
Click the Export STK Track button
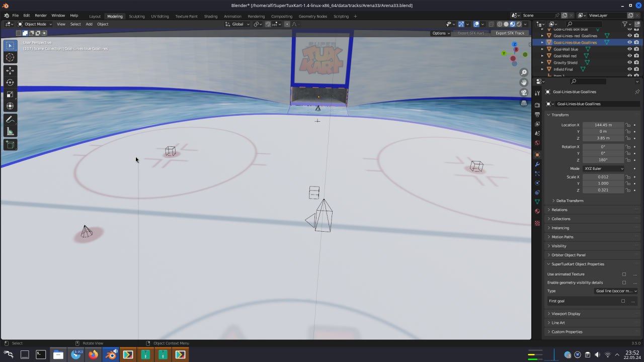point(510,33)
